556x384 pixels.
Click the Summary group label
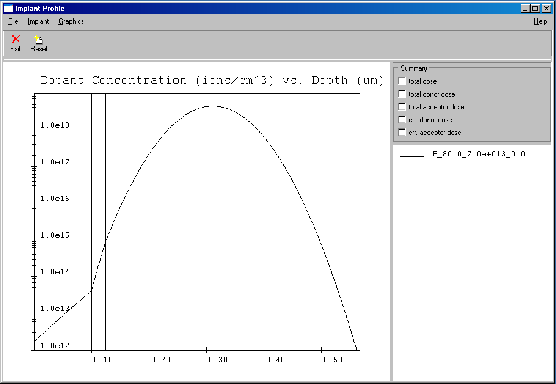[413, 68]
